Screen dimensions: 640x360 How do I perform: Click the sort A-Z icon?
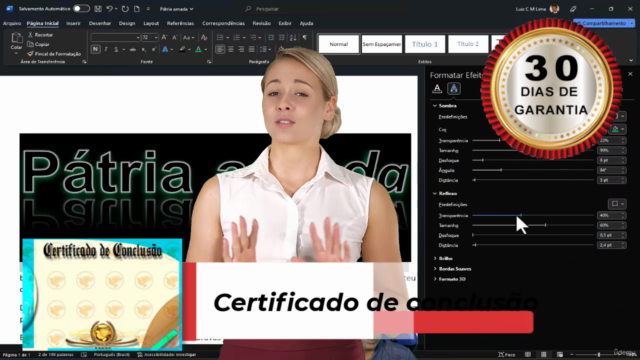pos(293,38)
